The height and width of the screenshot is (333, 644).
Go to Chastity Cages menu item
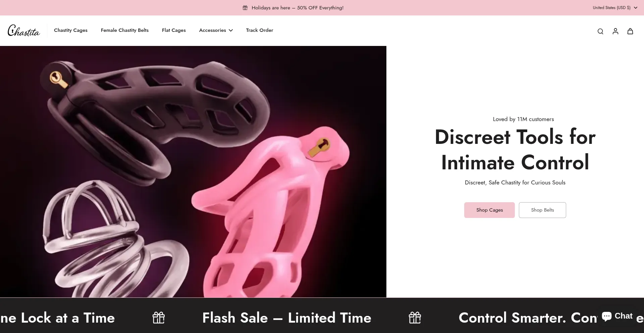pyautogui.click(x=71, y=30)
